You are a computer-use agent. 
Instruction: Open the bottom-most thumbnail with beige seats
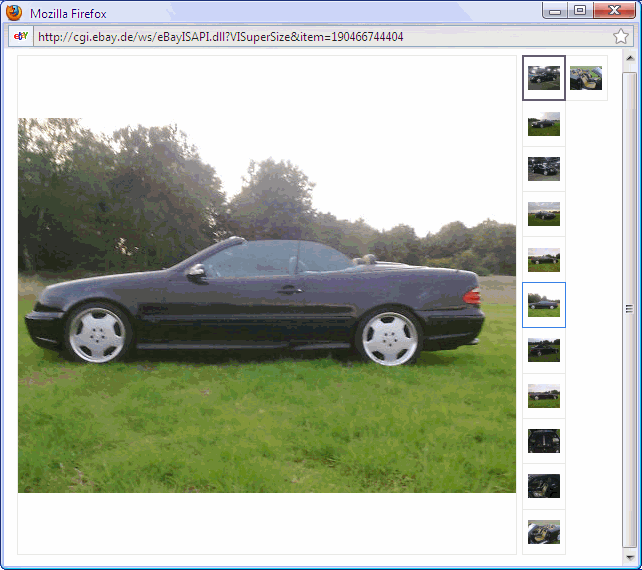(x=544, y=532)
